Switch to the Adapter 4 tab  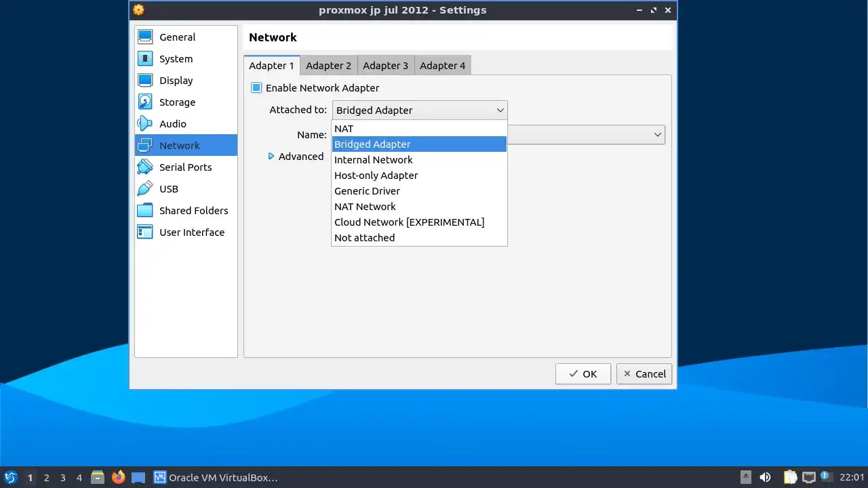coord(442,65)
